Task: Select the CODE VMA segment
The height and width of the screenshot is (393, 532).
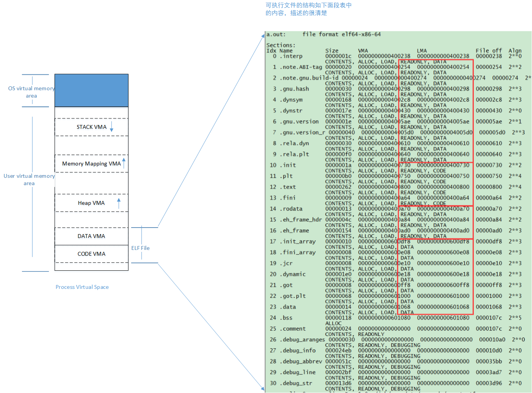Action: (91, 254)
